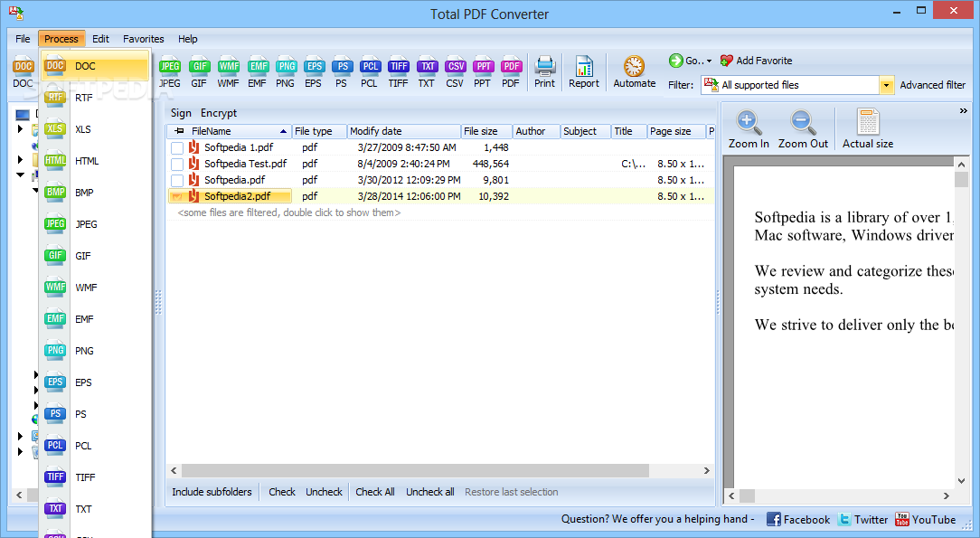
Task: Click the PS toolbar convert icon
Action: [342, 73]
